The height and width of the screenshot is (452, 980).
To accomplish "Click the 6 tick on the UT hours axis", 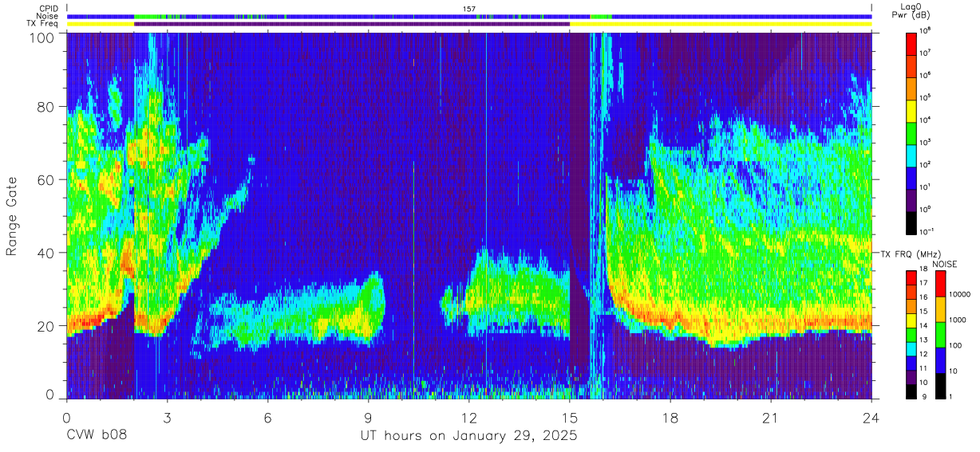I will click(x=267, y=417).
